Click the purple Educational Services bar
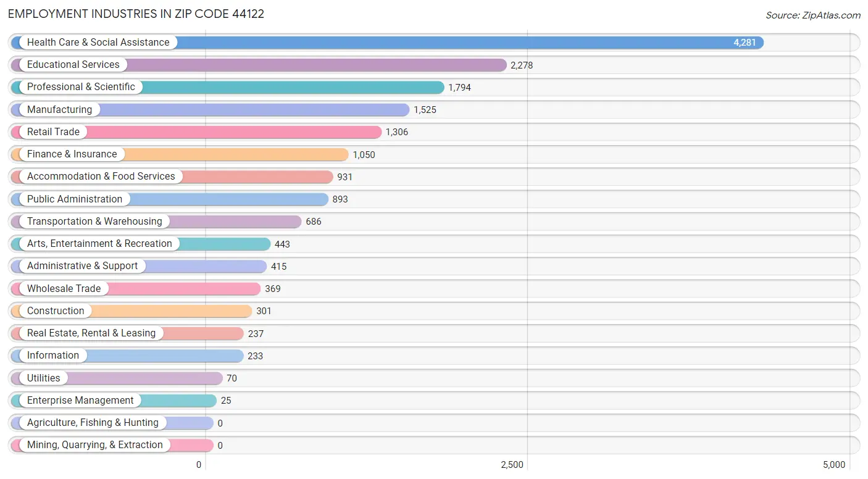Screen dimensions: 868x479 pos(259,65)
